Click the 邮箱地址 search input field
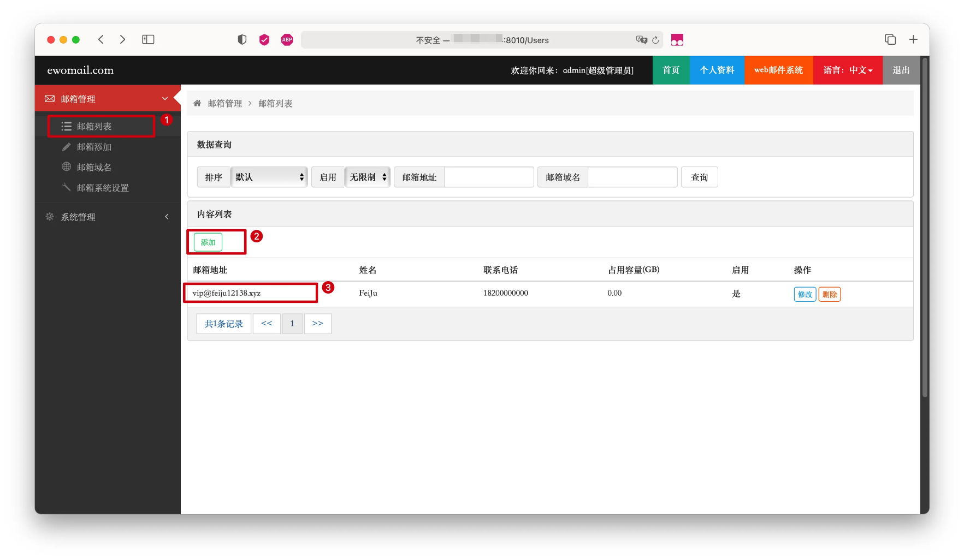Image resolution: width=964 pixels, height=560 pixels. [489, 177]
